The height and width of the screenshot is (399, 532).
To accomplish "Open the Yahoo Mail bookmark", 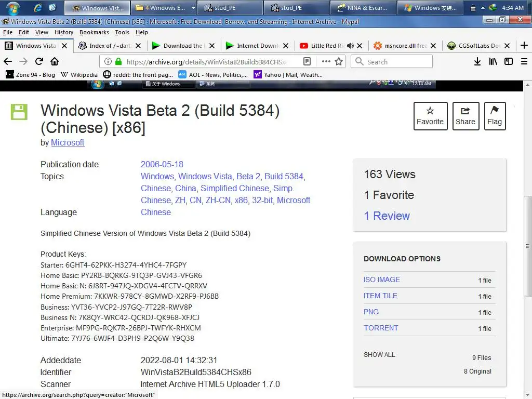I will tap(288, 75).
